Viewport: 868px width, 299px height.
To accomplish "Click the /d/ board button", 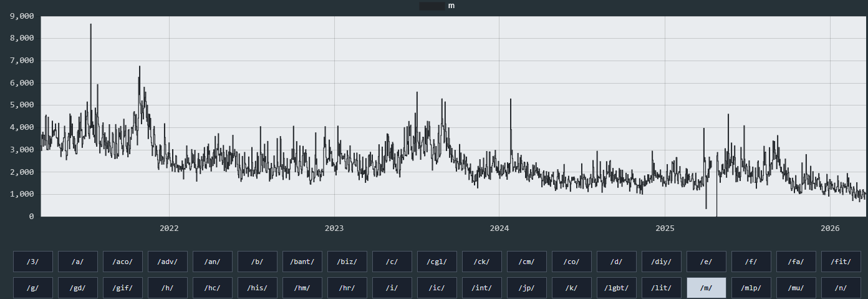I will pos(617,262).
